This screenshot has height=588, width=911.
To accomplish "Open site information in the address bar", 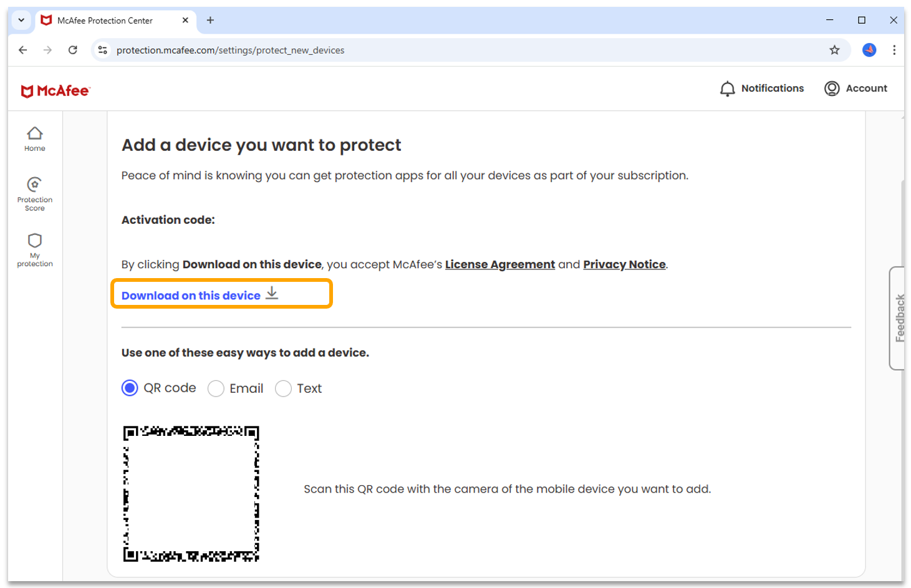I will click(102, 50).
